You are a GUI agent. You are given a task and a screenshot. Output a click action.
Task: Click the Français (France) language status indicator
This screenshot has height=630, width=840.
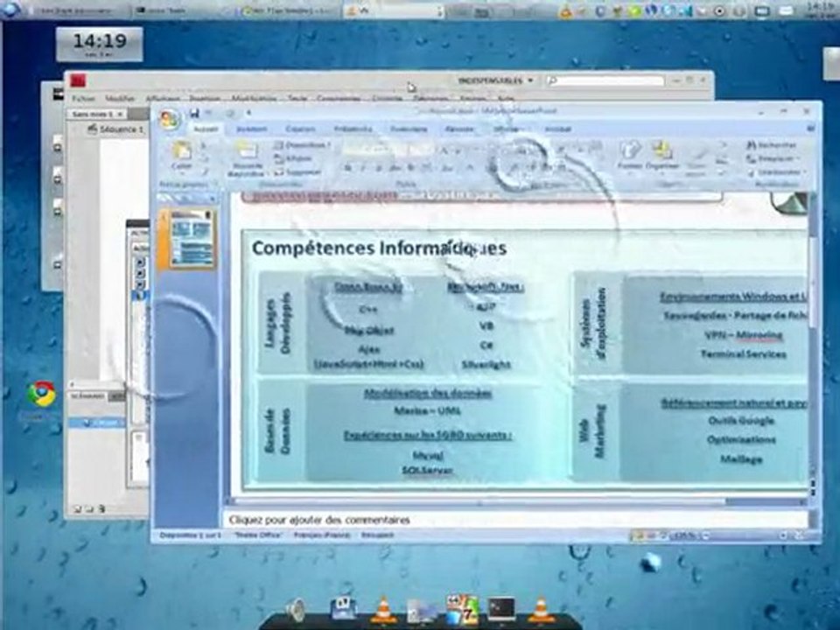pyautogui.click(x=322, y=535)
